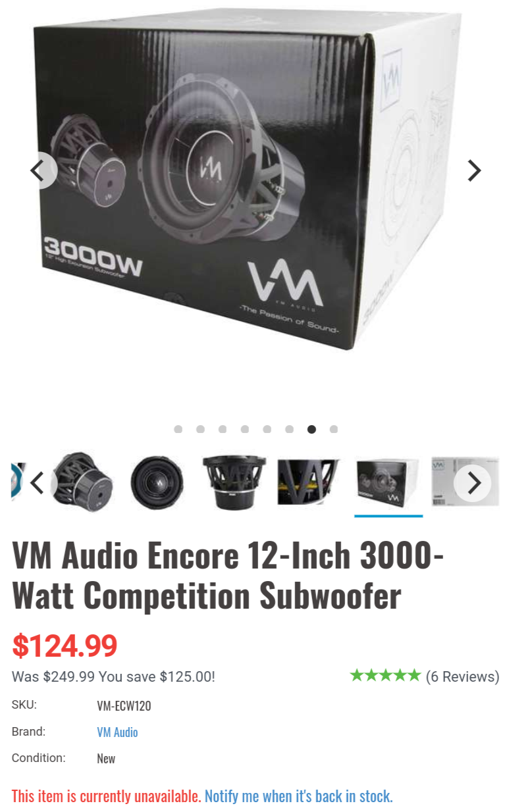The height and width of the screenshot is (812, 507).
Task: Select the second carousel dot indicator
Action: coord(200,429)
